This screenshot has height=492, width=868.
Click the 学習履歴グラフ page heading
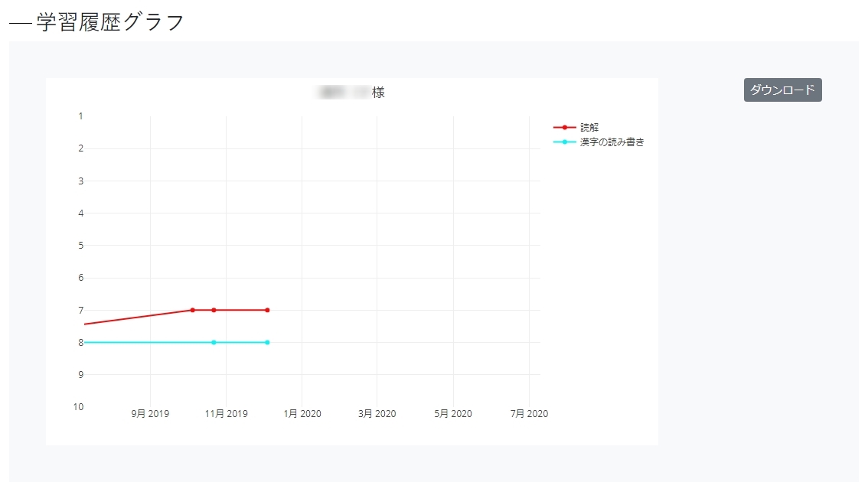pos(110,22)
